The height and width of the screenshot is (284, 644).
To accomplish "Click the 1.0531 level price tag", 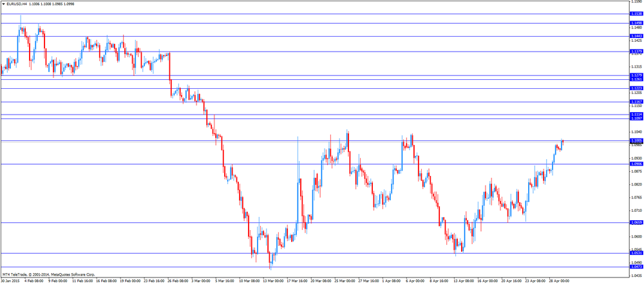I will (x=636, y=253).
